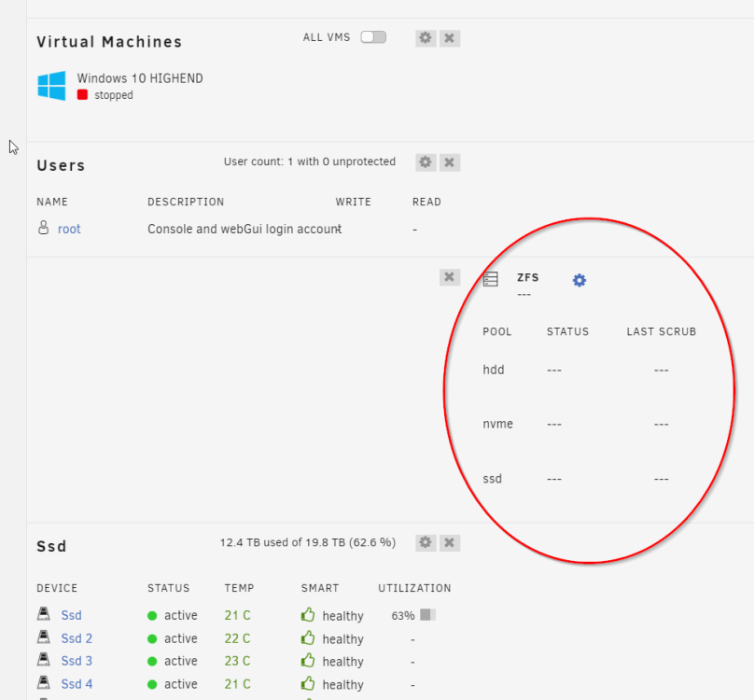Image resolution: width=754 pixels, height=700 pixels.
Task: Click the UTILIZATION column header
Action: pos(414,588)
